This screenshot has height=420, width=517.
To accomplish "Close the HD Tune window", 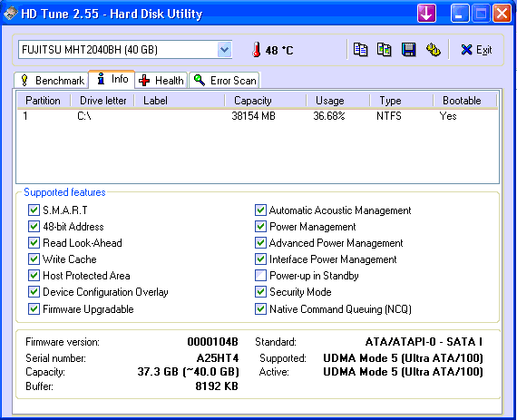I will pos(502,14).
